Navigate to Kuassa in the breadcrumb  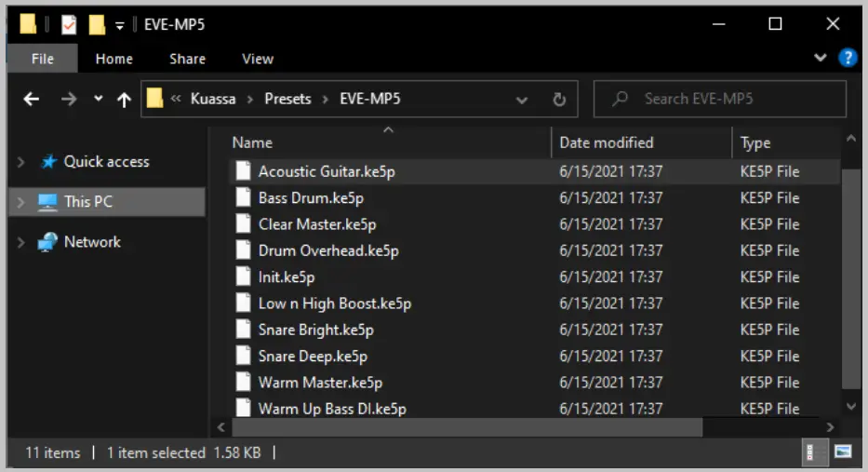[x=213, y=99]
